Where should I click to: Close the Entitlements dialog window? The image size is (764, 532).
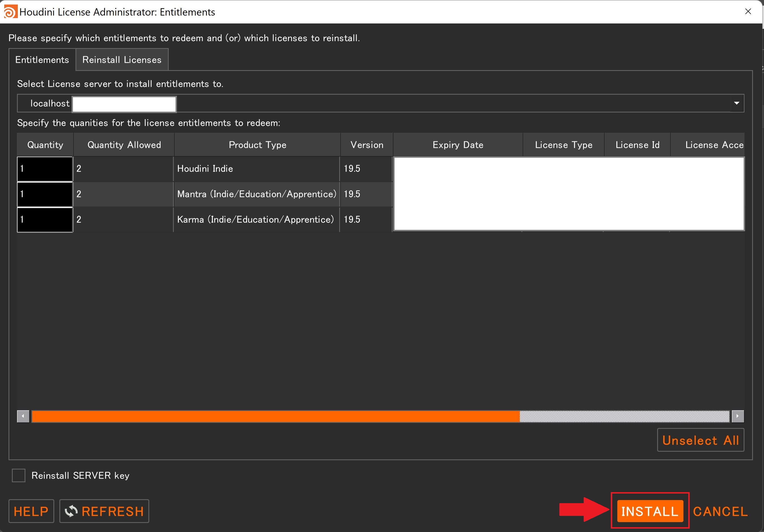point(748,12)
